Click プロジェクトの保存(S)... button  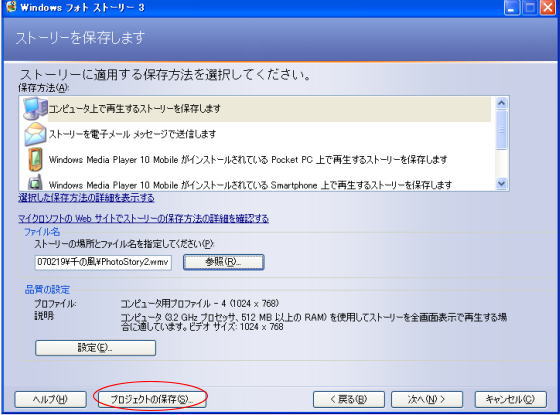click(152, 399)
